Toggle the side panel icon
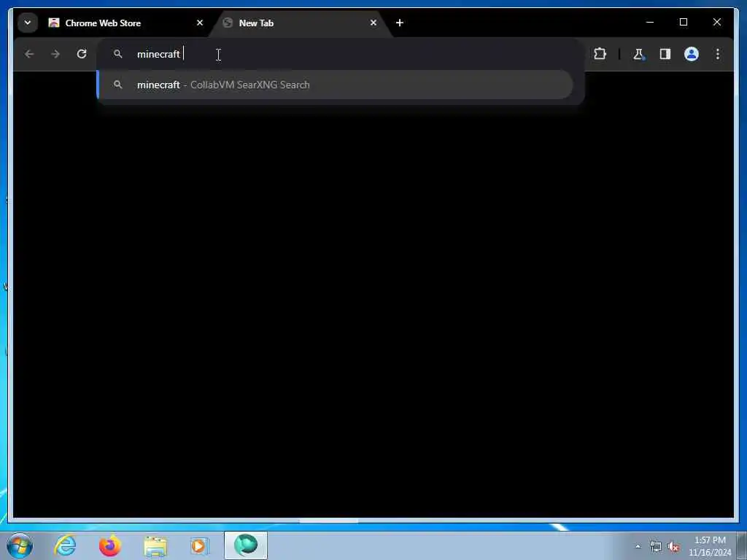The image size is (747, 560). tap(665, 54)
